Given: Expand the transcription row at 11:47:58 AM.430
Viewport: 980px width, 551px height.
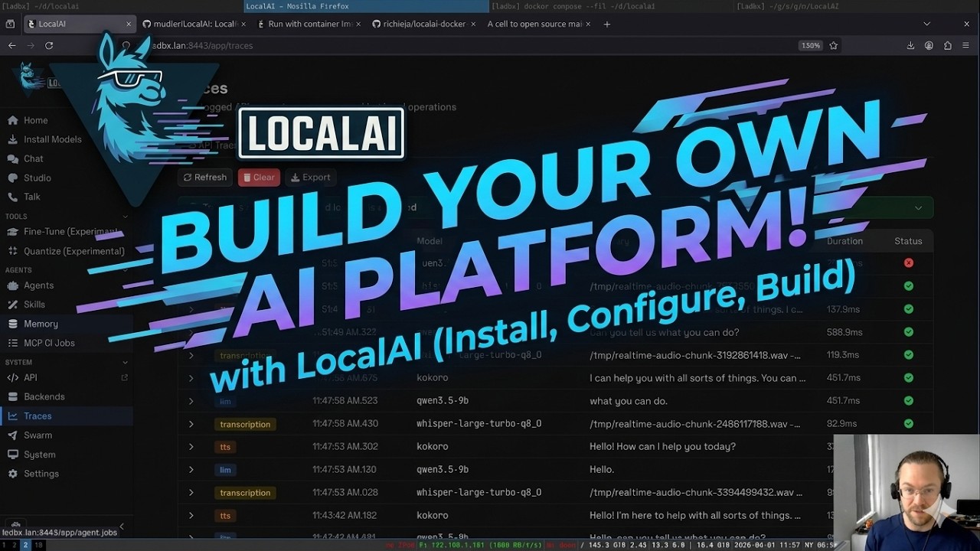Looking at the screenshot, I should click(x=191, y=424).
